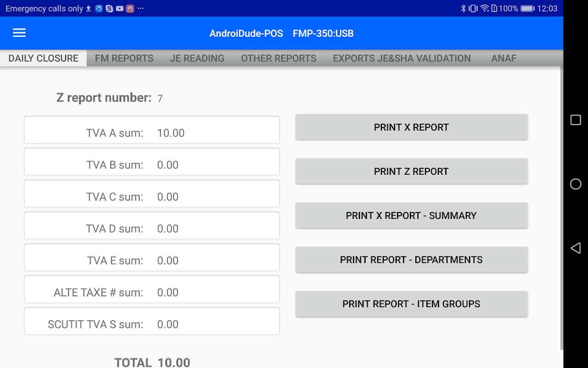Click PRINT REPORT - ITEM GROUPS button

click(411, 304)
